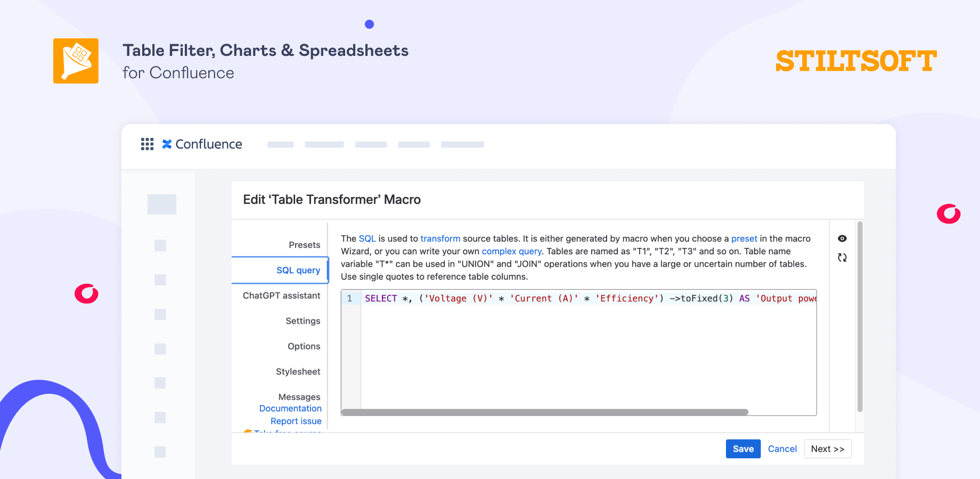Viewport: 980px width, 479px height.
Task: Click the Confluence wordmark text
Action: [209, 144]
